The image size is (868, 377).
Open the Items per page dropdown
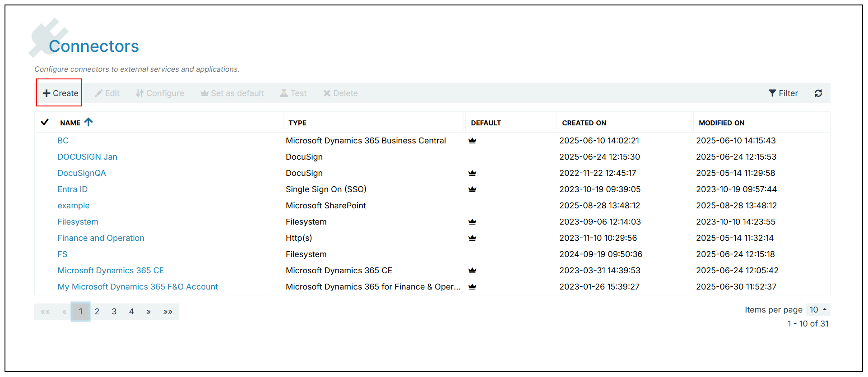tap(818, 310)
